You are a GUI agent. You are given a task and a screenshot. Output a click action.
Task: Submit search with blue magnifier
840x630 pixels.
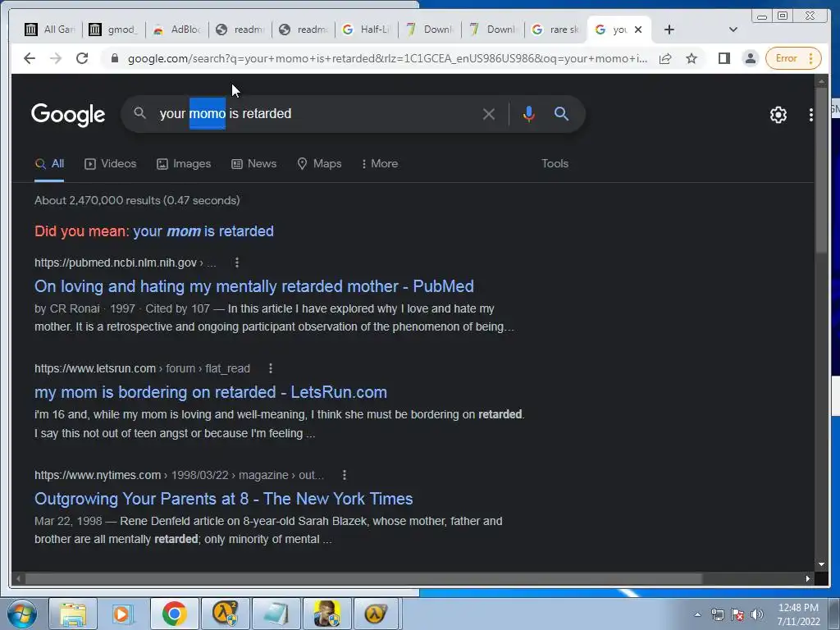click(x=561, y=113)
